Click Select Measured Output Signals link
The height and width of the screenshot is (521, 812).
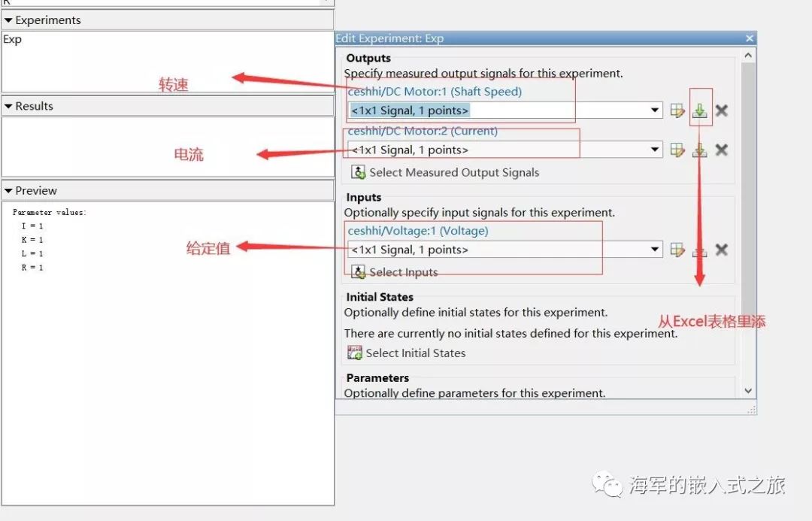click(454, 172)
